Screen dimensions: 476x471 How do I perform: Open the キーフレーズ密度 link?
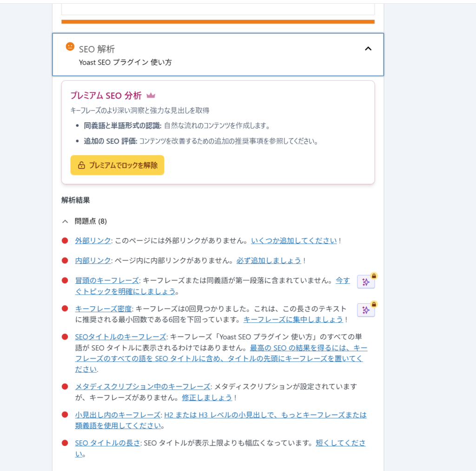tap(104, 309)
